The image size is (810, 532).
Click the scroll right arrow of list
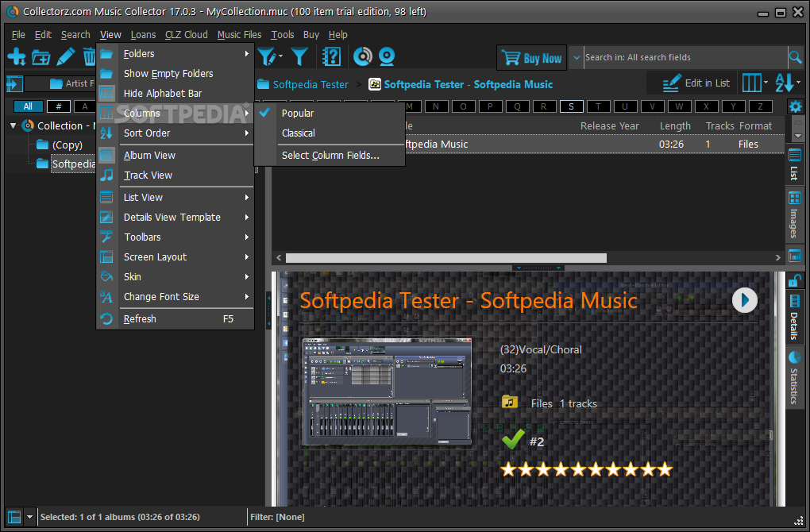(777, 257)
